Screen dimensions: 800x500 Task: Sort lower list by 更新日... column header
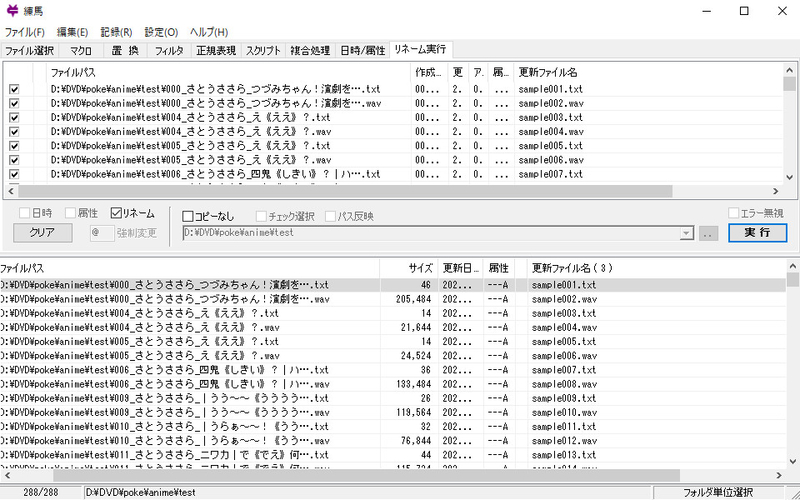click(461, 268)
